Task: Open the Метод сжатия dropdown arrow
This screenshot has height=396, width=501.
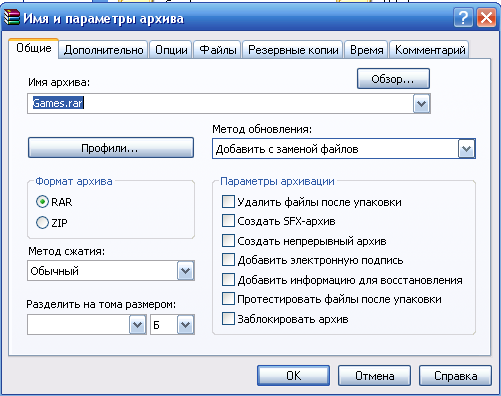Action: [186, 271]
